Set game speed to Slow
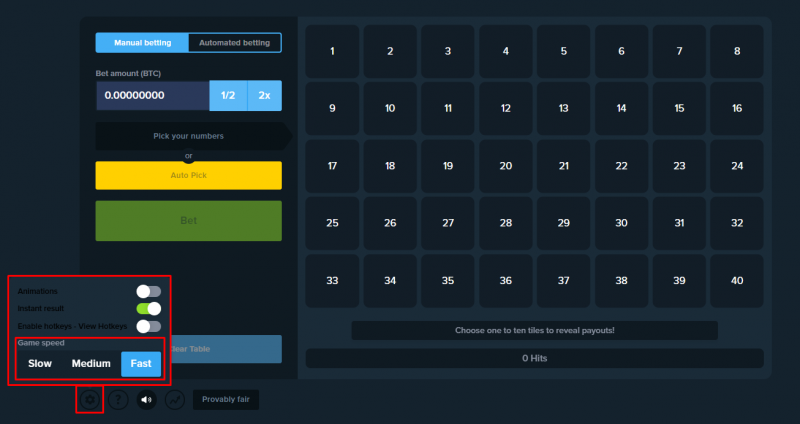Viewport: 800px width, 424px height. 40,364
